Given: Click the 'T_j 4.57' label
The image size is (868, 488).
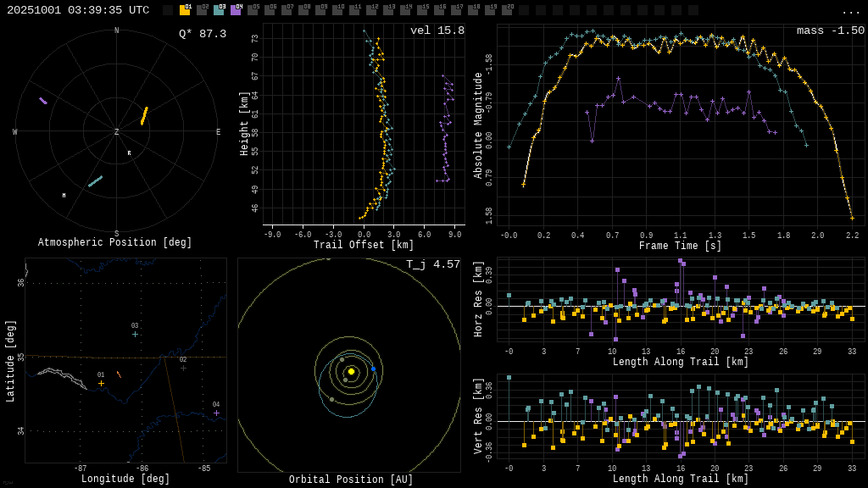Looking at the screenshot, I should pos(432,265).
